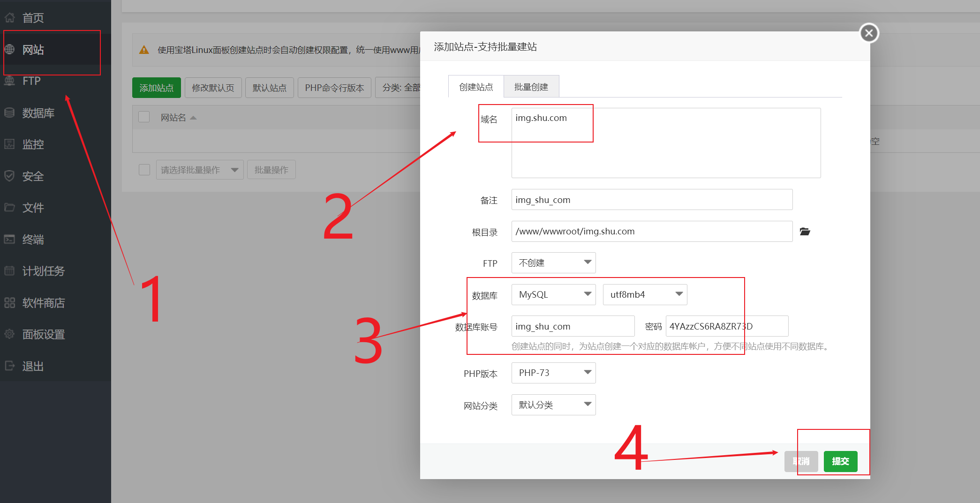Image resolution: width=980 pixels, height=503 pixels.
Task: Click the 数据库账号 input field
Action: pyautogui.click(x=573, y=326)
